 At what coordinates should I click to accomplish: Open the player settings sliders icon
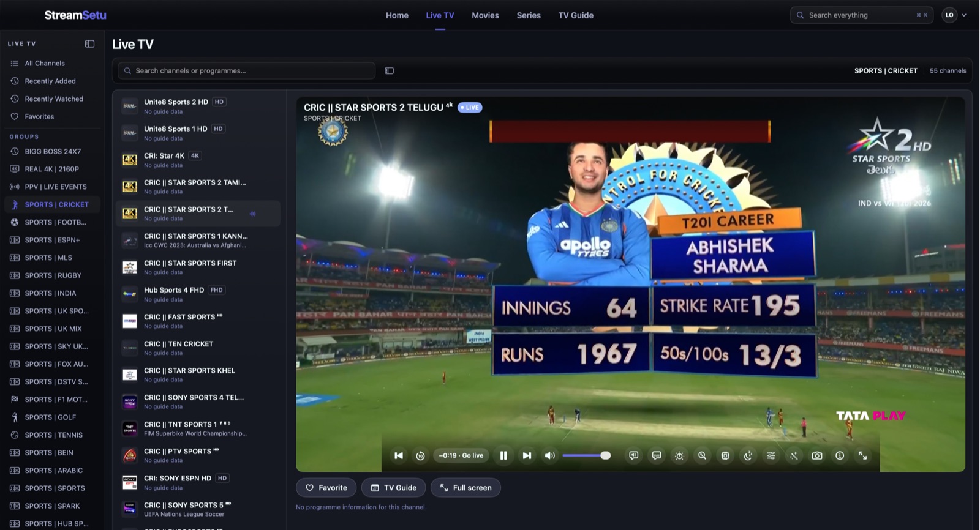(771, 455)
